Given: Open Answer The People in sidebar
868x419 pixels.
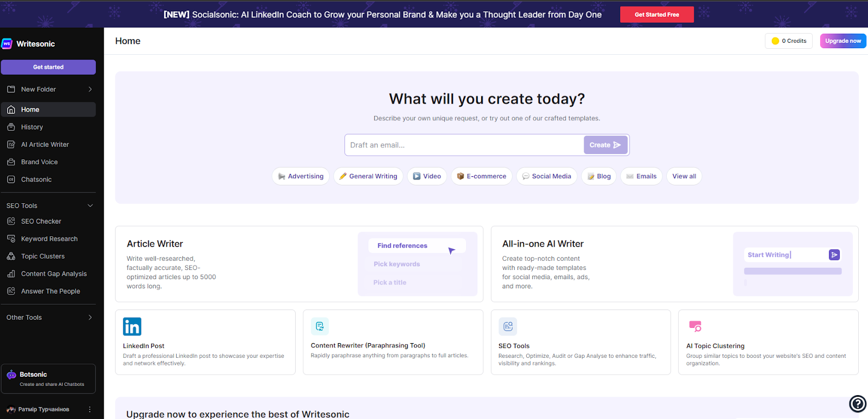Looking at the screenshot, I should 48,291.
